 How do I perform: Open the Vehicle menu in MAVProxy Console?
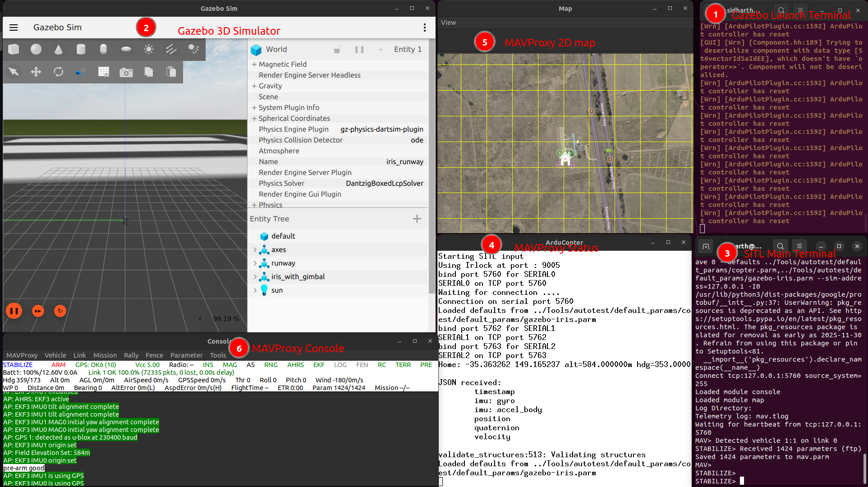pyautogui.click(x=55, y=355)
